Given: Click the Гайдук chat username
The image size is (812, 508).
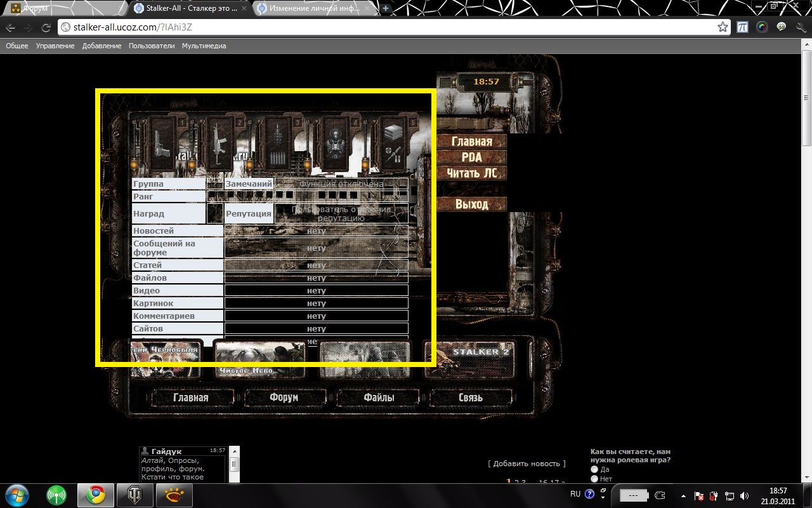Looking at the screenshot, I should click(x=166, y=451).
